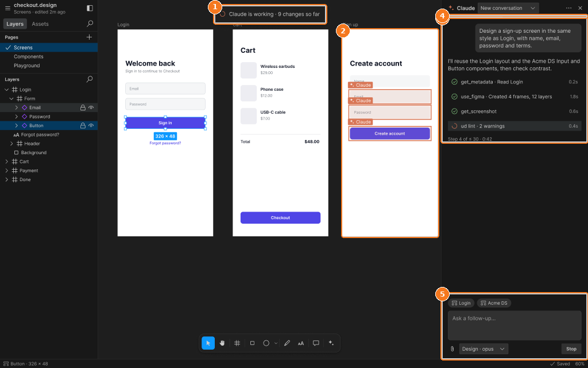This screenshot has width=588, height=368.
Task: Choose the Frame tool in the toolbar
Action: 237,343
